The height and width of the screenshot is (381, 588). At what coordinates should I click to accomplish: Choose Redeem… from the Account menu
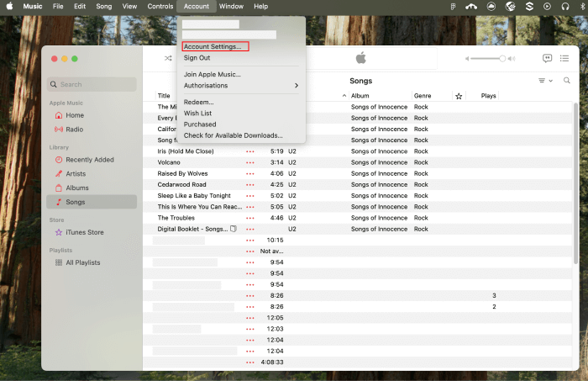click(199, 102)
